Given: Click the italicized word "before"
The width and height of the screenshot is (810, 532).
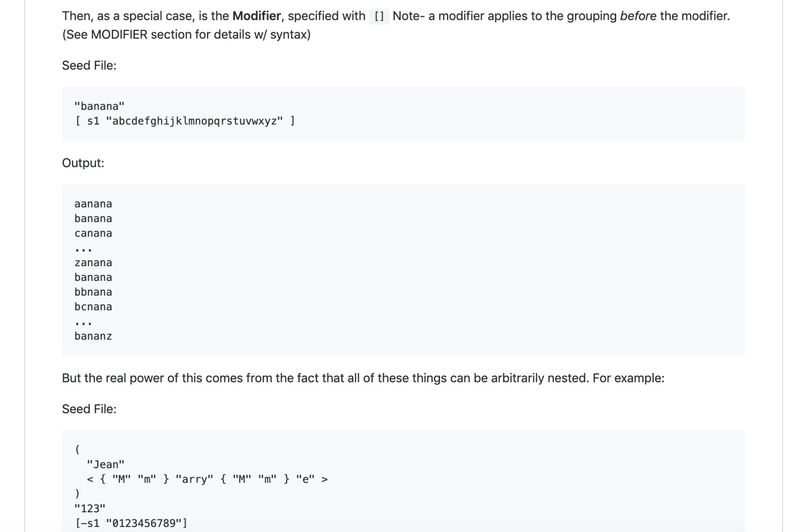Looking at the screenshot, I should coord(638,16).
